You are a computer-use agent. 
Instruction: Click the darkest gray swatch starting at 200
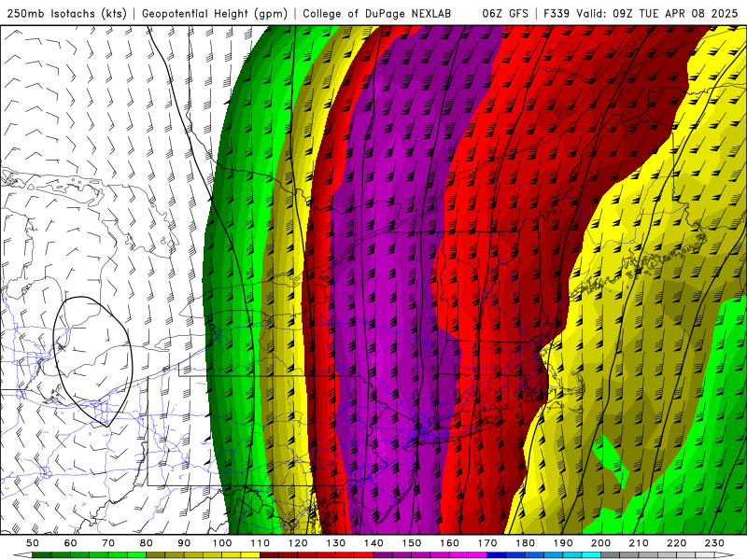(x=611, y=555)
